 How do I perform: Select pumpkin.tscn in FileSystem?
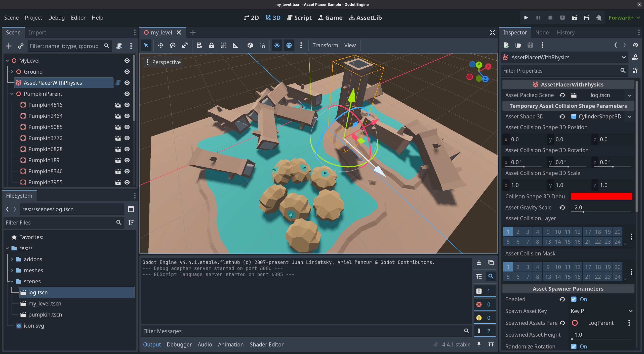click(45, 315)
